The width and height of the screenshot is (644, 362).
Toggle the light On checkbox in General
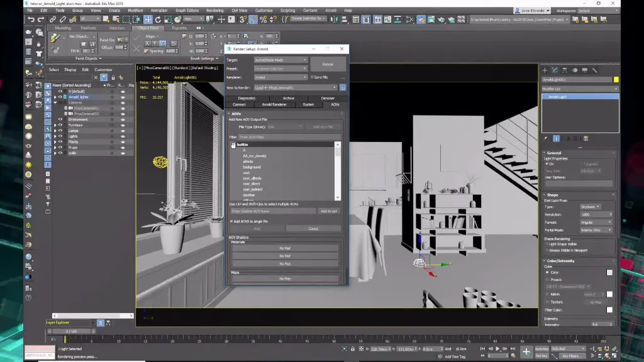[547, 164]
